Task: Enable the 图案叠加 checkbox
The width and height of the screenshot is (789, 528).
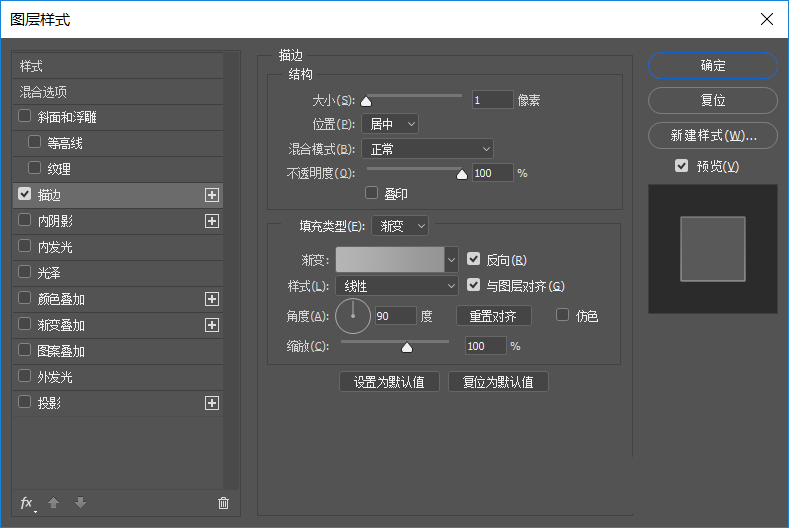Action: [24, 350]
